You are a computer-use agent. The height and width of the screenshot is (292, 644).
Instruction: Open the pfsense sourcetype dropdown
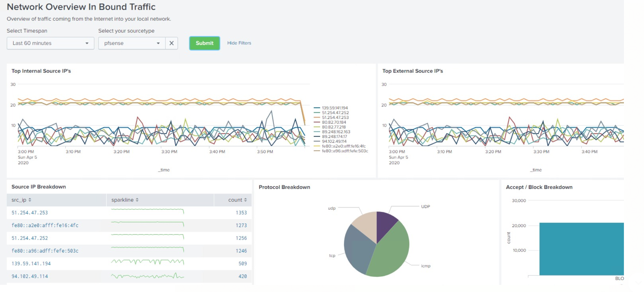click(132, 43)
